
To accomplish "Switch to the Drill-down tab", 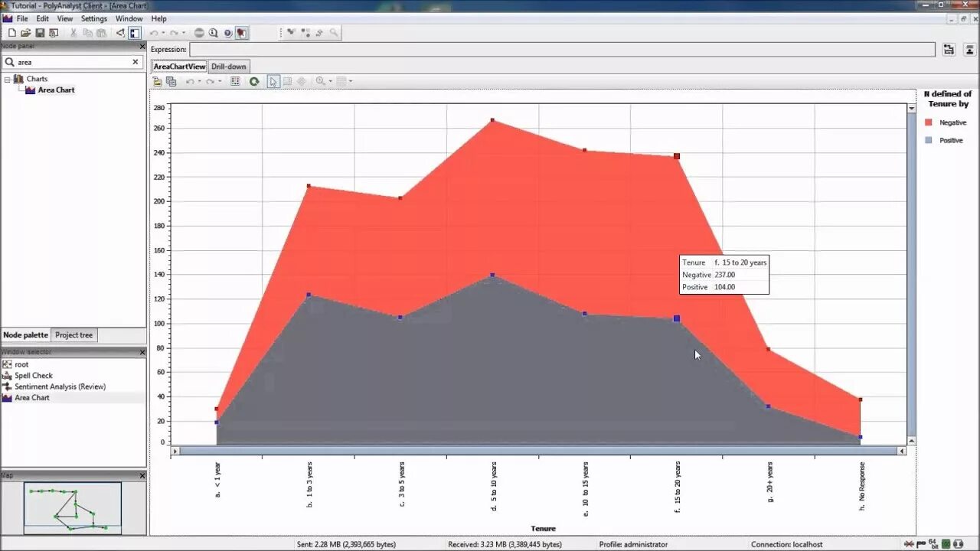I will click(228, 67).
